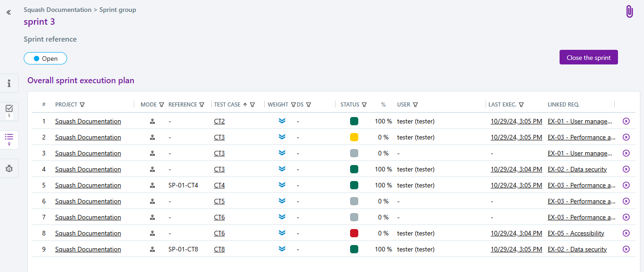Open the execution plan panel showing 9 items

coord(9,138)
